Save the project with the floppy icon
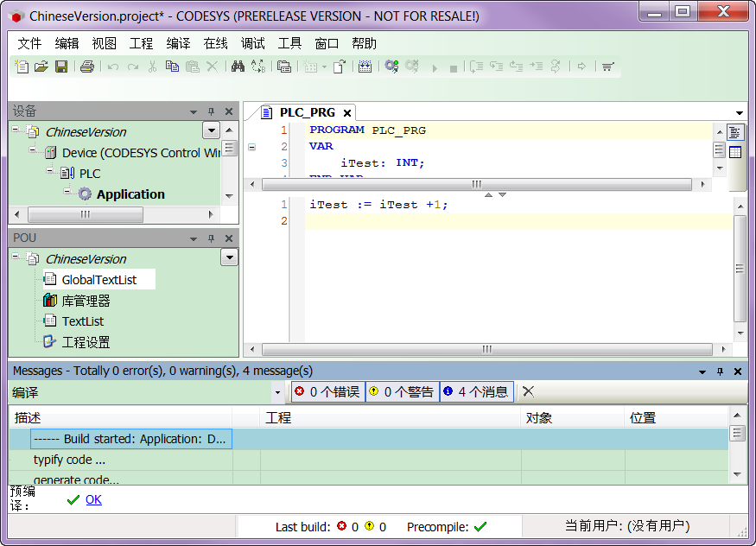Image resolution: width=756 pixels, height=546 pixels. click(61, 67)
